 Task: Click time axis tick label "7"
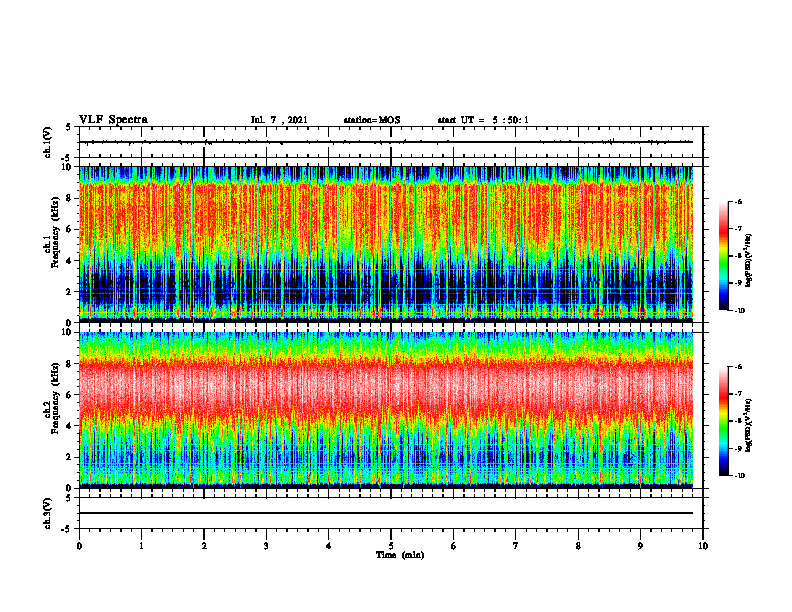[516, 546]
